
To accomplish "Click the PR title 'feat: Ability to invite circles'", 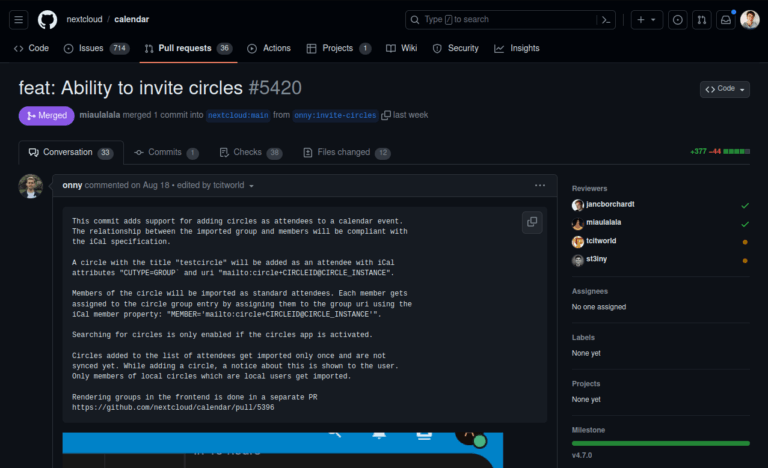I will coord(131,88).
